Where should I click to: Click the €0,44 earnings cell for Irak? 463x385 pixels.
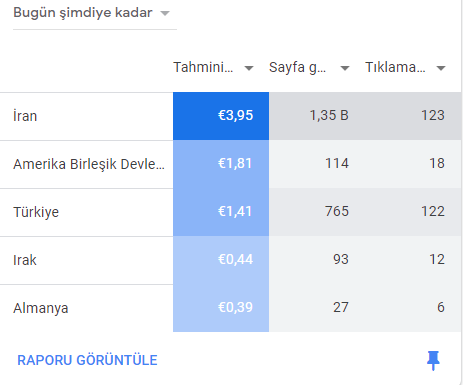[x=221, y=260]
